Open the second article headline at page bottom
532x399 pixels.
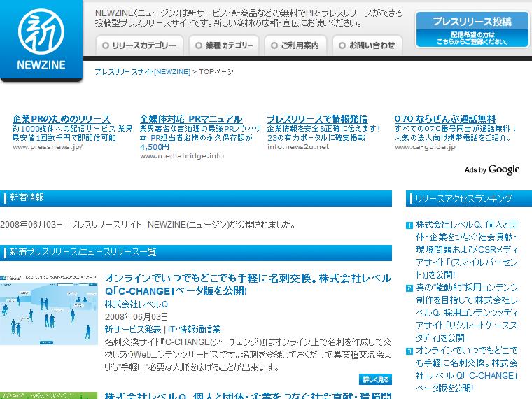click(248, 395)
